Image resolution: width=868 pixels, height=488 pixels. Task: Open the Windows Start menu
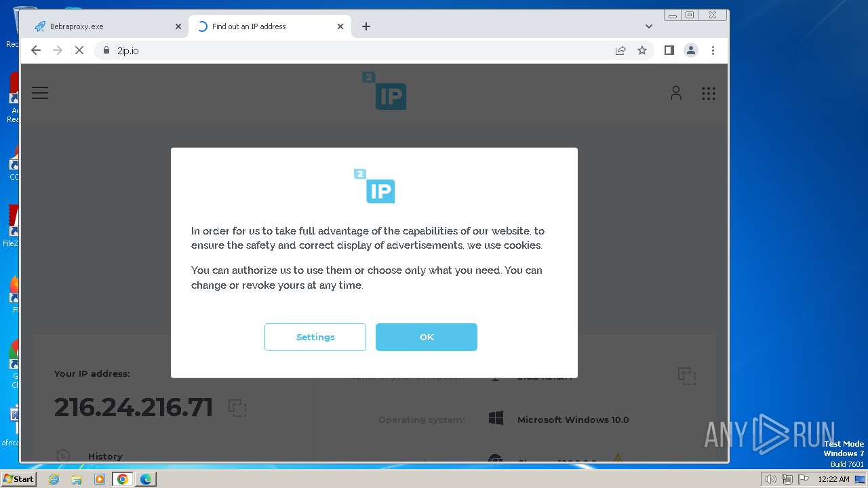(x=18, y=479)
